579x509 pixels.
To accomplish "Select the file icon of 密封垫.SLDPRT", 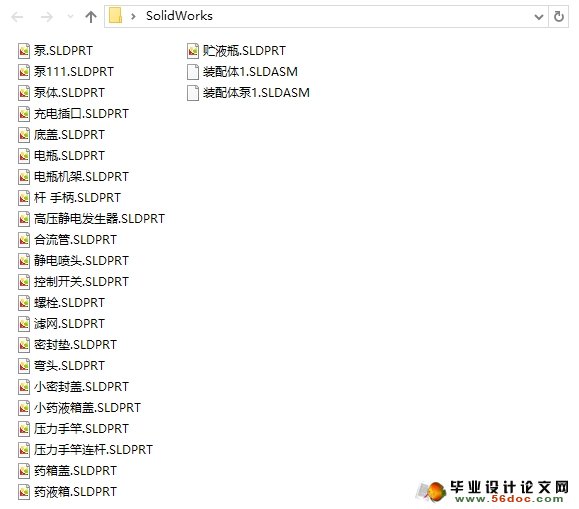I will pos(24,346).
